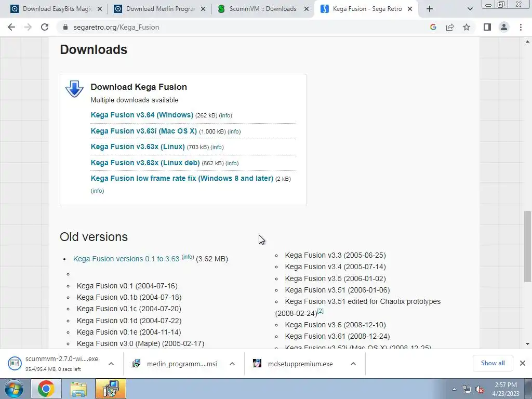The height and width of the screenshot is (399, 532).
Task: Open the Windows Start menu
Action: 14,389
